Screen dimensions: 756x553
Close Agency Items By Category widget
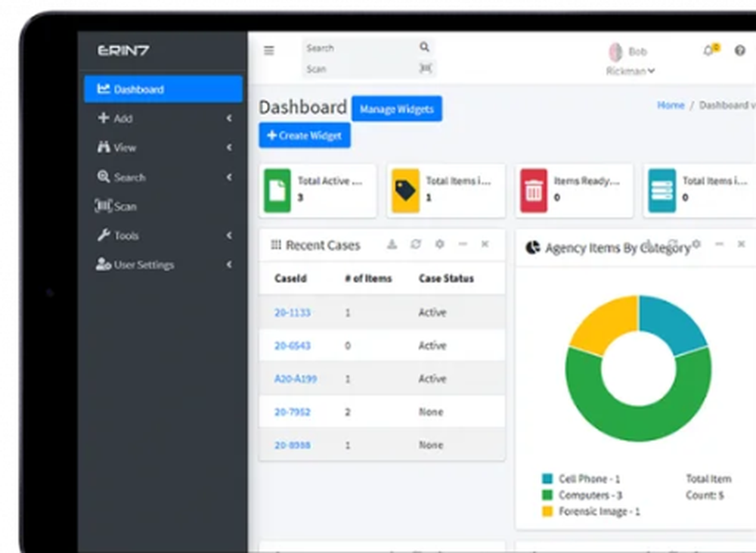tap(742, 244)
